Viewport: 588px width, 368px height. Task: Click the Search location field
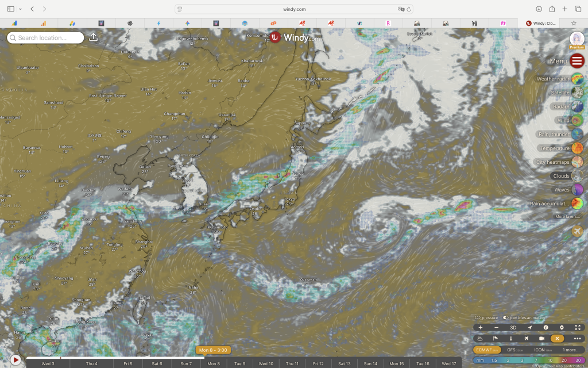46,38
